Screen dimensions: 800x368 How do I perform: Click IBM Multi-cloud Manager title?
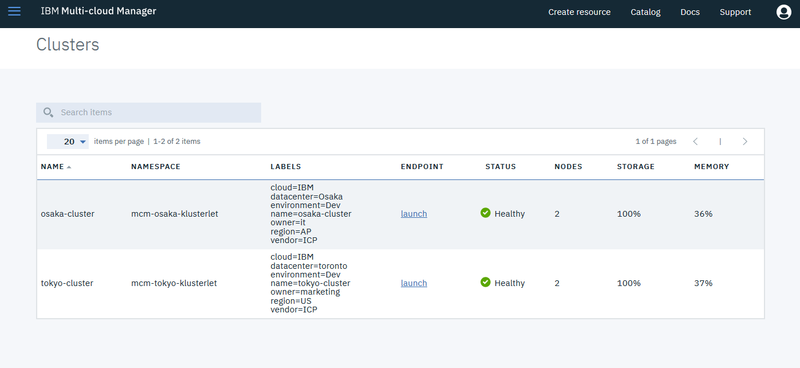click(x=98, y=11)
